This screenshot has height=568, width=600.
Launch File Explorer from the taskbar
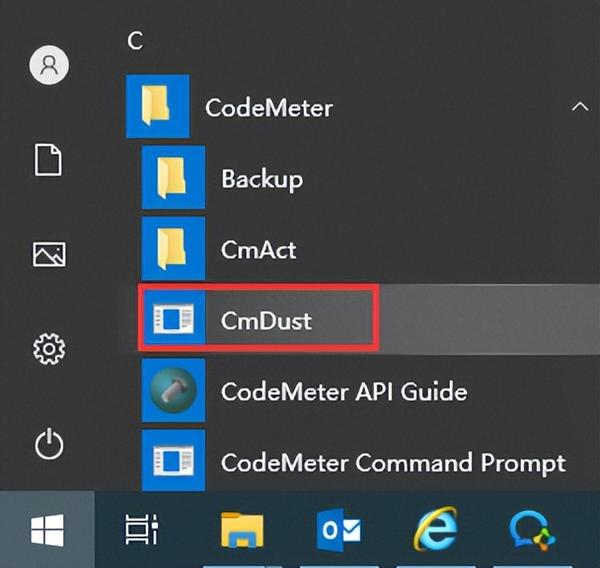point(242,530)
